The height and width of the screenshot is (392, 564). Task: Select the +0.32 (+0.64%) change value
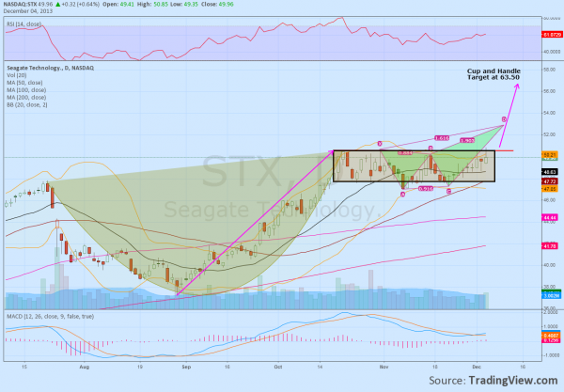point(81,5)
